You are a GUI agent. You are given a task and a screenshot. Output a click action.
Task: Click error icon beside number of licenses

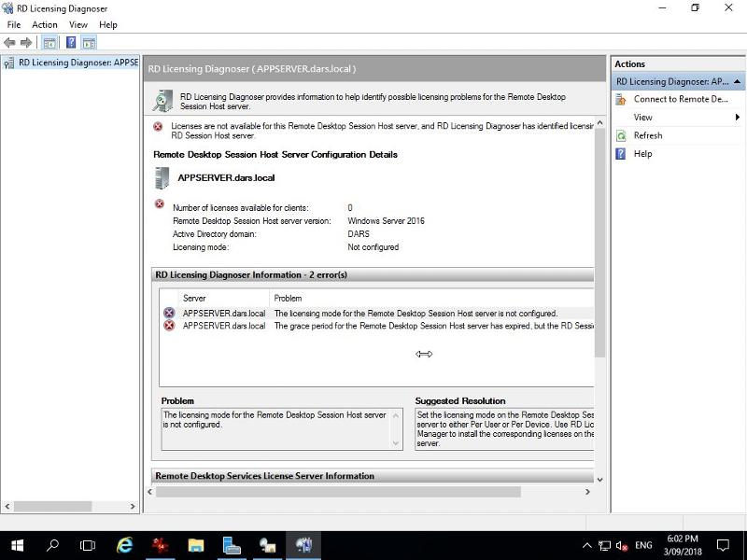pos(160,204)
